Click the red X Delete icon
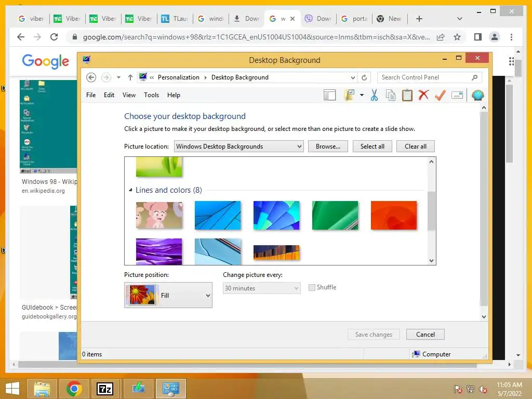 [423, 96]
